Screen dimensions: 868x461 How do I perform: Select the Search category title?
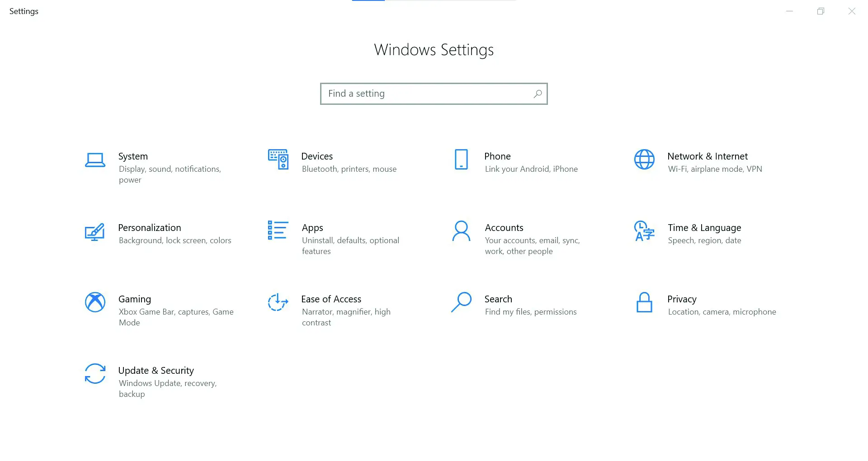pos(498,299)
